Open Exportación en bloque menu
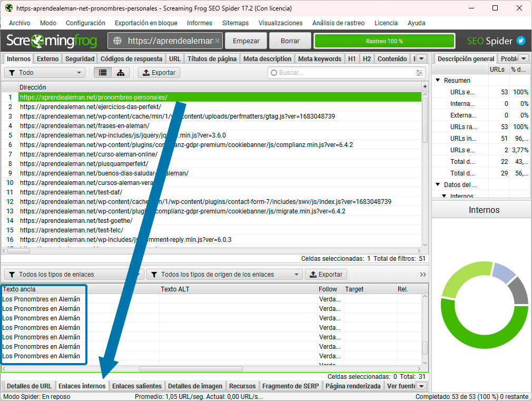532x401 pixels. click(x=146, y=23)
